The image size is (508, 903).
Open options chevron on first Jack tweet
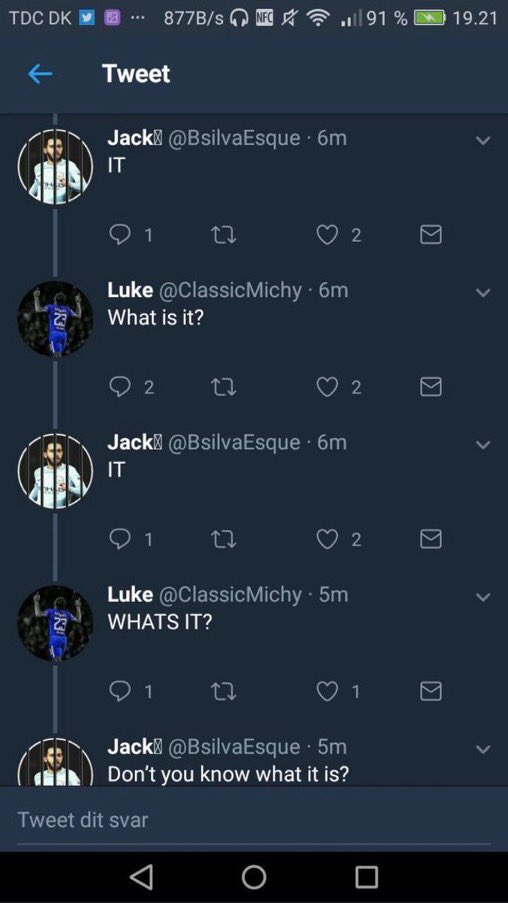[483, 141]
